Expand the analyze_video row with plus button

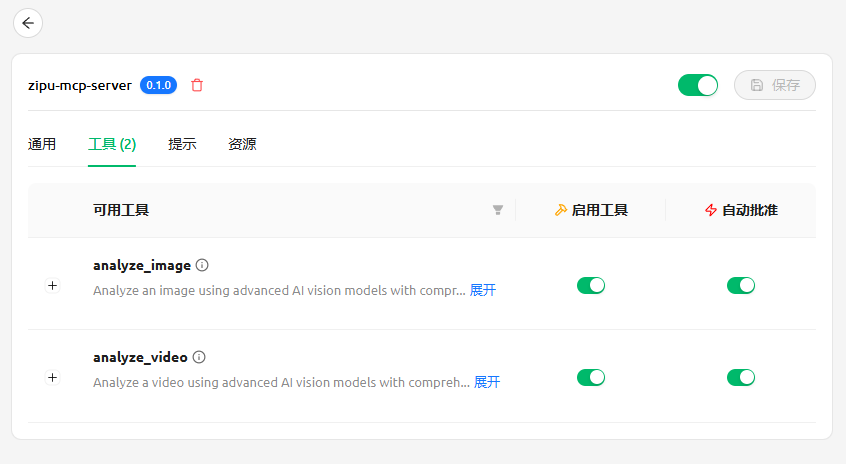pyautogui.click(x=53, y=377)
